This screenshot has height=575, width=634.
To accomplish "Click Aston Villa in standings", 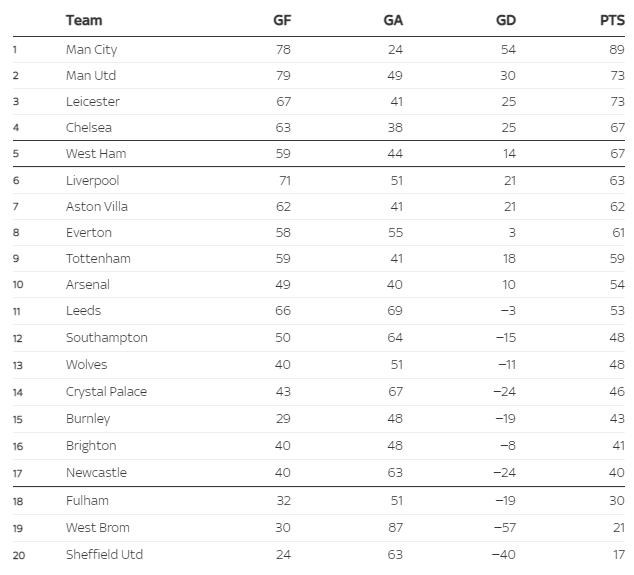I will [x=97, y=206].
